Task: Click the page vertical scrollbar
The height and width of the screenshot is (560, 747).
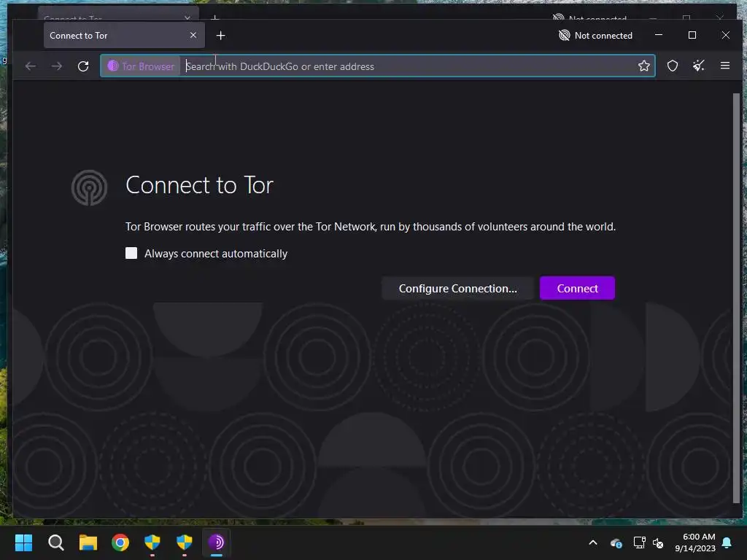Action: 736,297
